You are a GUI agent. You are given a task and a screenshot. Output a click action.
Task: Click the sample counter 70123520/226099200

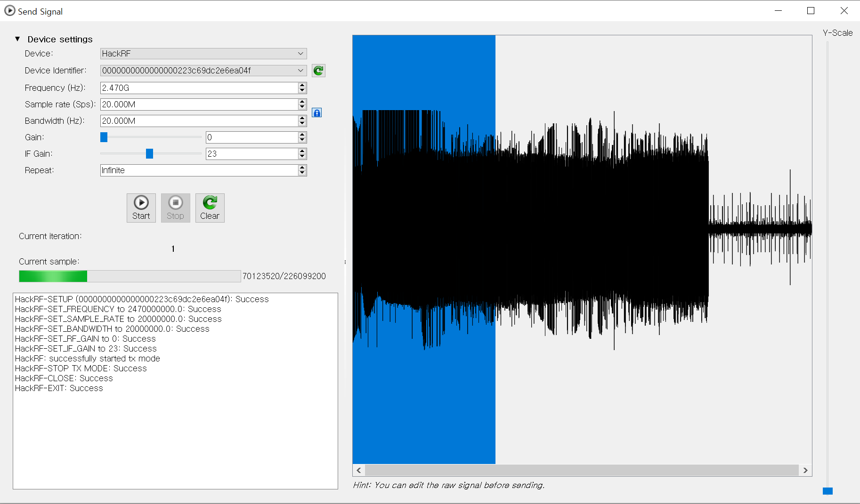[x=284, y=276]
